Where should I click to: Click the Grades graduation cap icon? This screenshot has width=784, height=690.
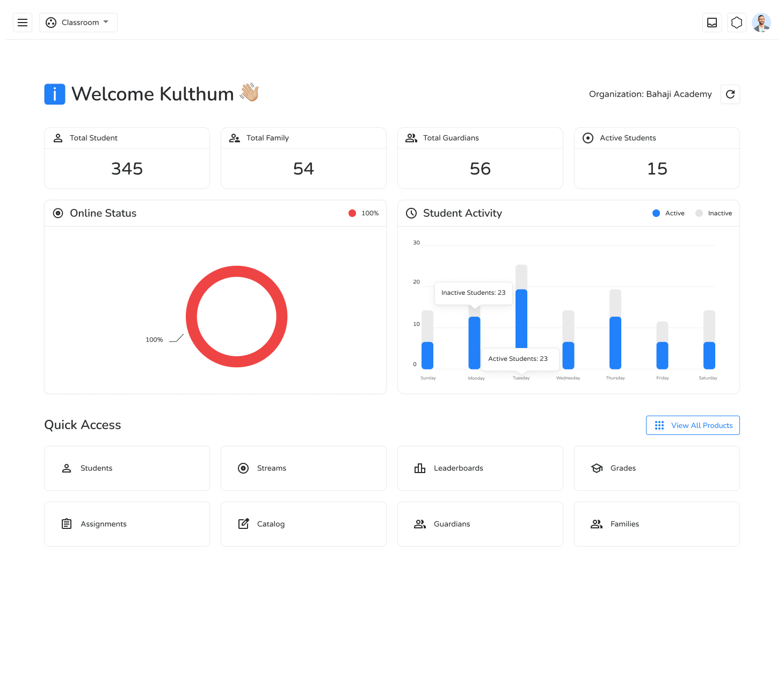tap(597, 468)
